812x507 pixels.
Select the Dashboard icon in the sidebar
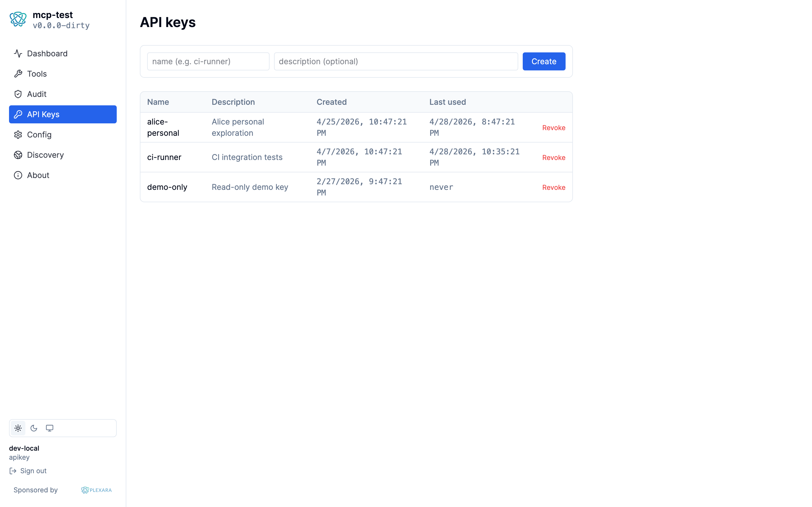click(x=18, y=53)
